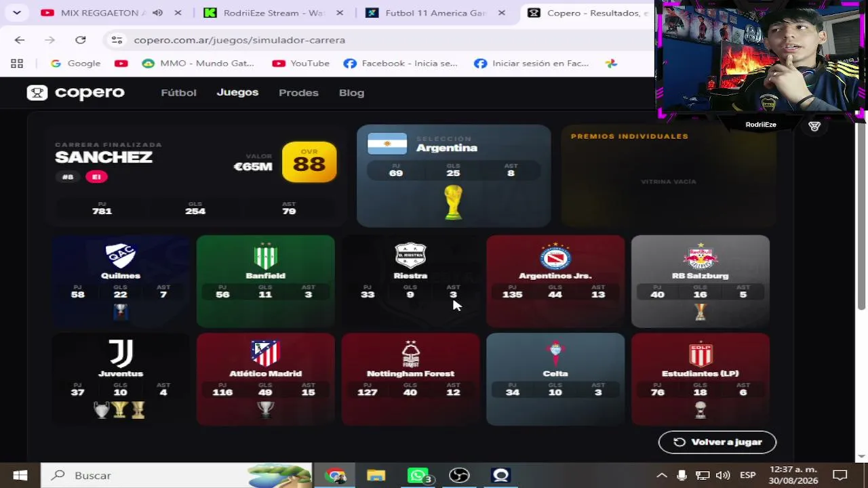Open the Prodes menu
The width and height of the screenshot is (868, 488).
298,93
